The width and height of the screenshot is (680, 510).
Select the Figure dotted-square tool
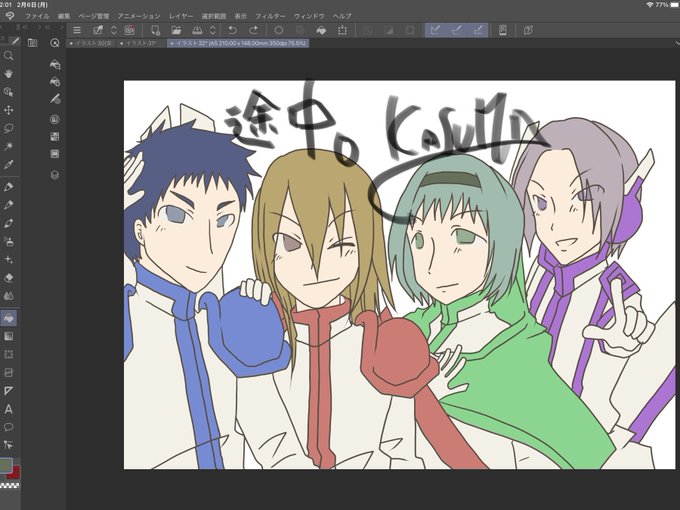point(8,355)
